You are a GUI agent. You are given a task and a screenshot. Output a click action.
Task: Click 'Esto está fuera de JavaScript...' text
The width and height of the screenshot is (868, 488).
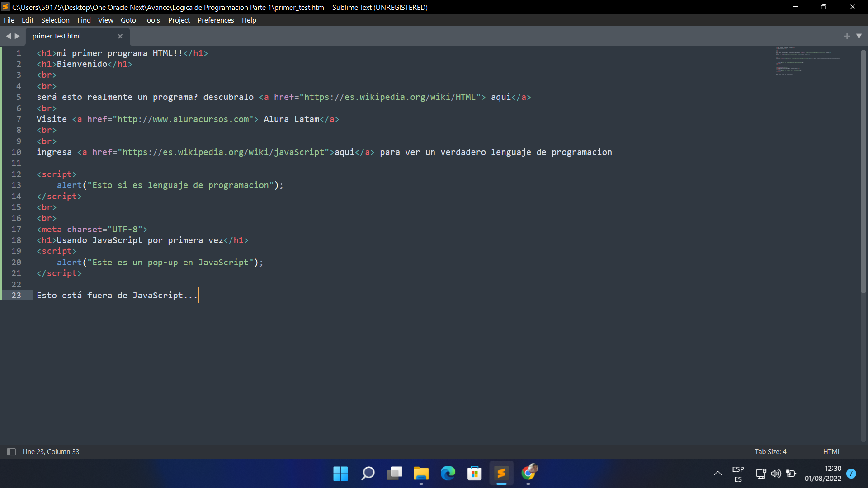(x=117, y=296)
